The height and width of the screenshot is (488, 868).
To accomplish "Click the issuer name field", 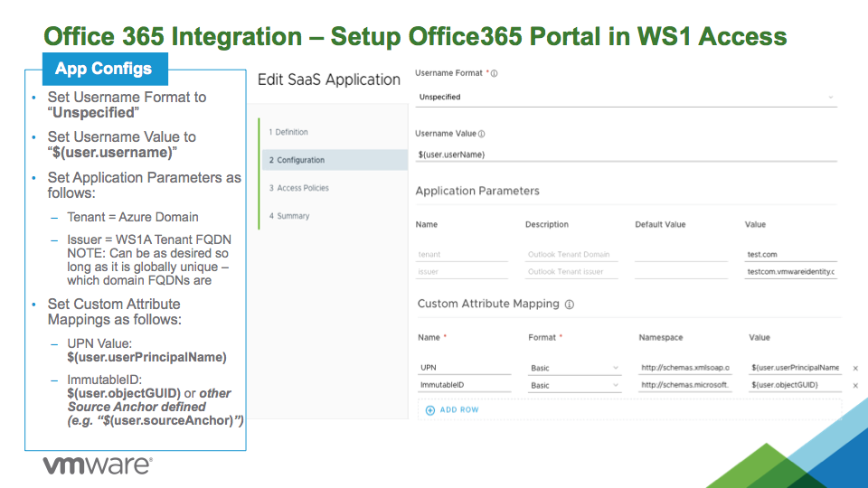I will (x=461, y=272).
